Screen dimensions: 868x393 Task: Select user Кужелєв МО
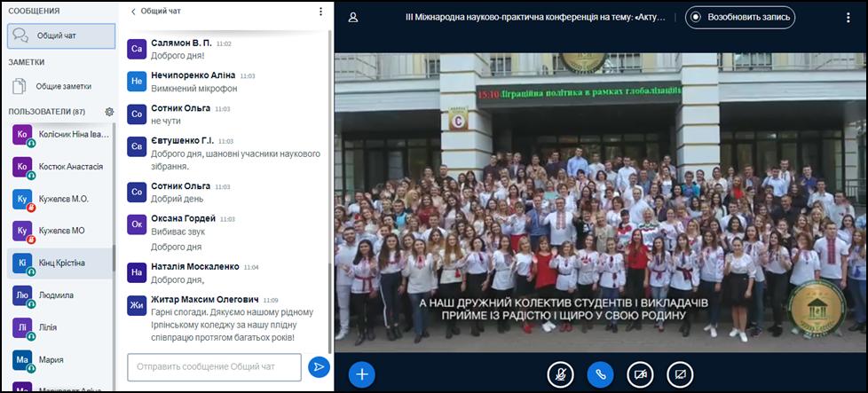pos(59,231)
